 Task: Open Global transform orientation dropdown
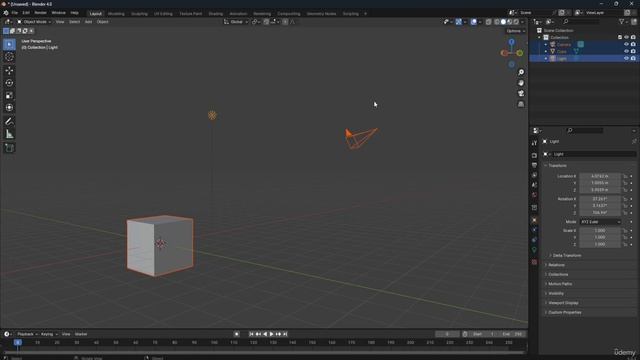coord(236,22)
